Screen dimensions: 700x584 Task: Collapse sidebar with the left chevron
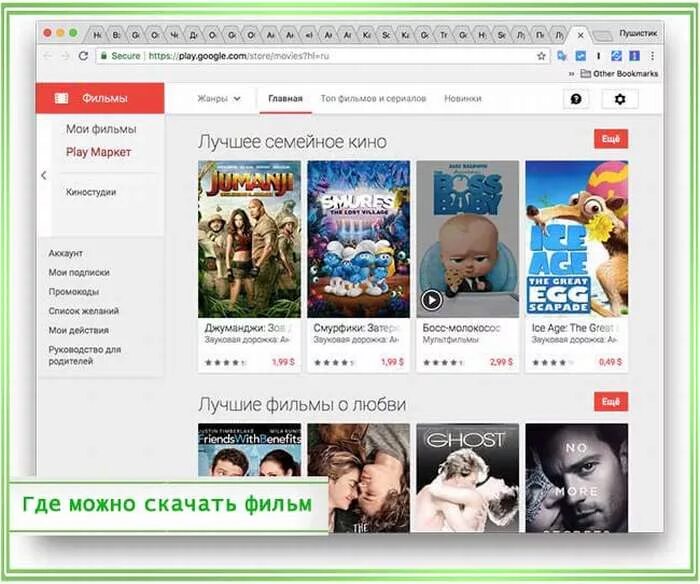[x=44, y=175]
